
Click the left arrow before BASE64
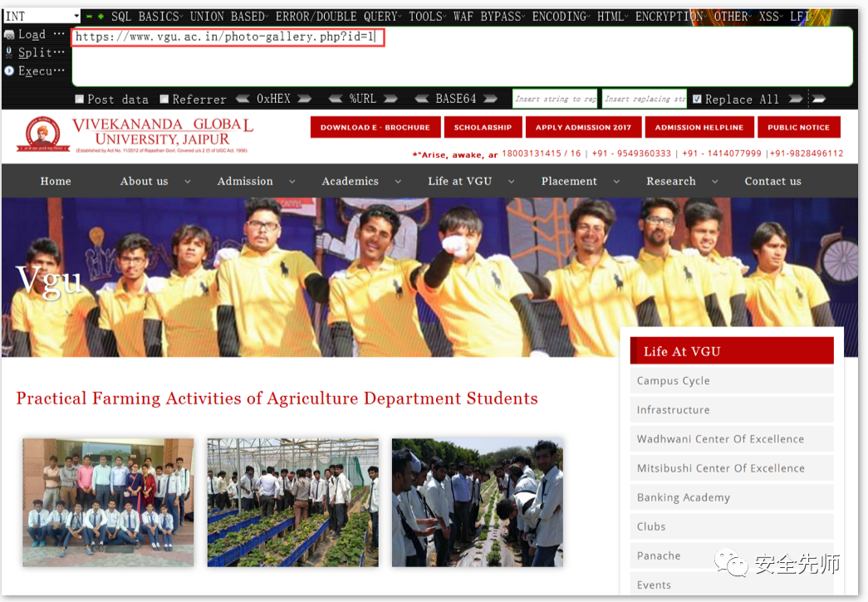(422, 99)
